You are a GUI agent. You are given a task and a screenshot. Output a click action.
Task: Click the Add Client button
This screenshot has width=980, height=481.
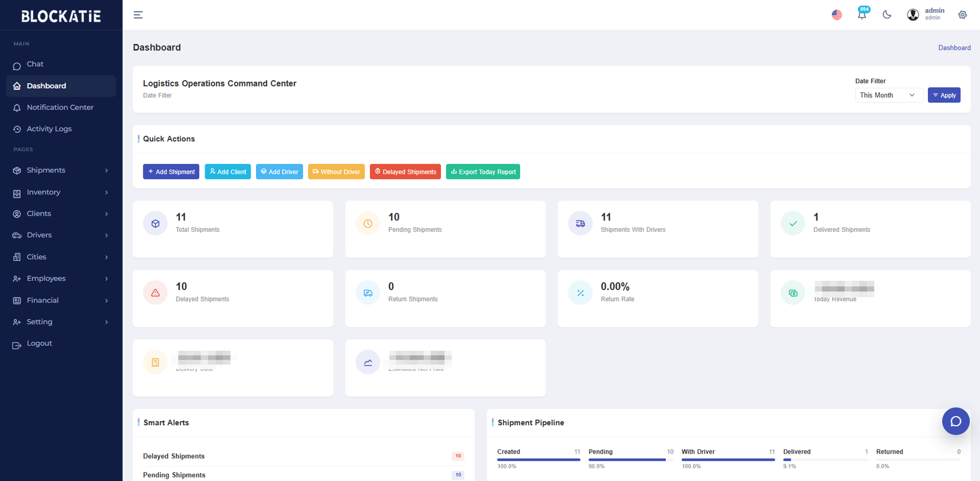(x=228, y=172)
